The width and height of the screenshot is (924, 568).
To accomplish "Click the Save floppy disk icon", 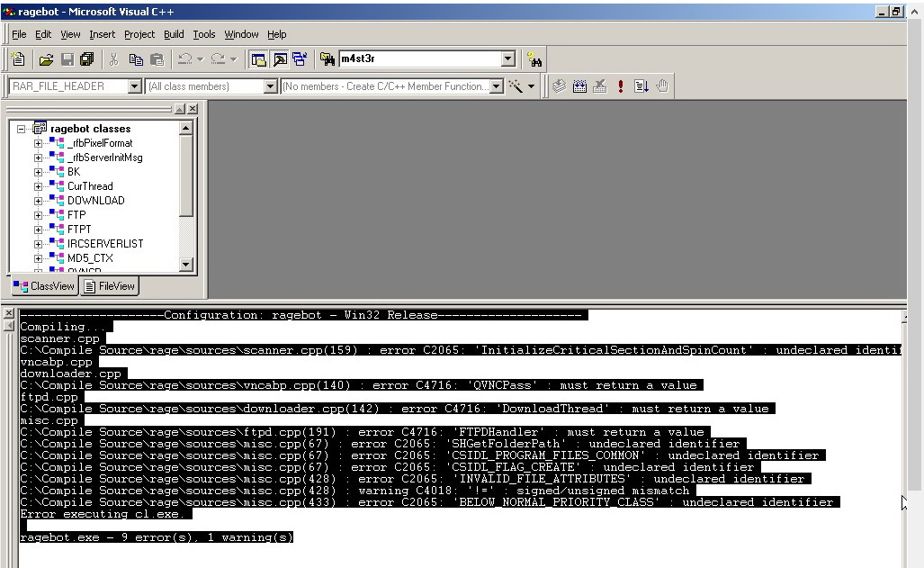I will coord(67,59).
